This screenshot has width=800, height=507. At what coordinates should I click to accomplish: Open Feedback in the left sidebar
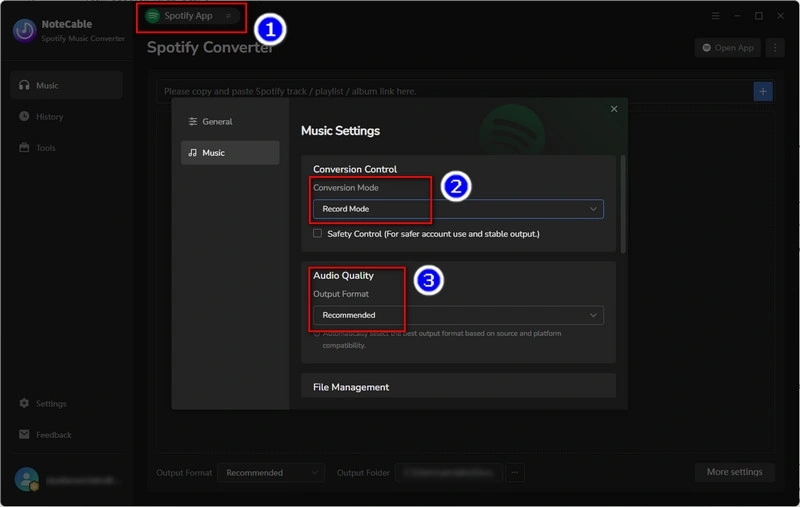tap(45, 435)
